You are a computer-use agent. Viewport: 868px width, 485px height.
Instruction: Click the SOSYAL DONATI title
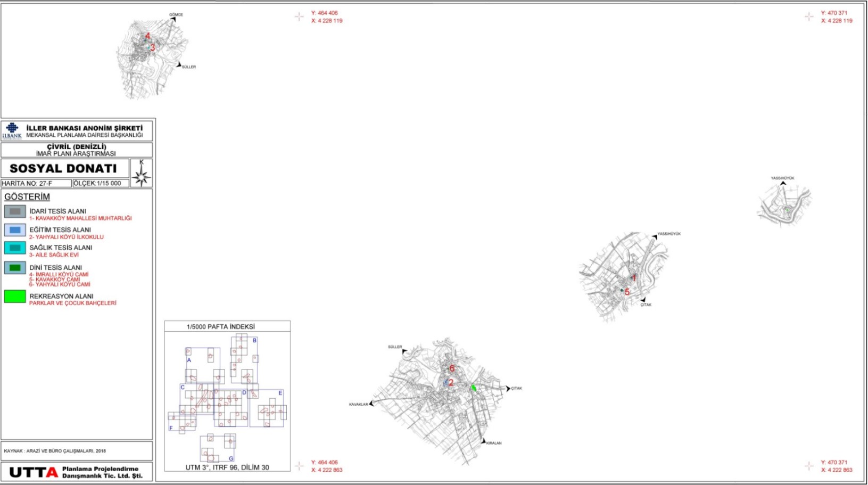[63, 169]
